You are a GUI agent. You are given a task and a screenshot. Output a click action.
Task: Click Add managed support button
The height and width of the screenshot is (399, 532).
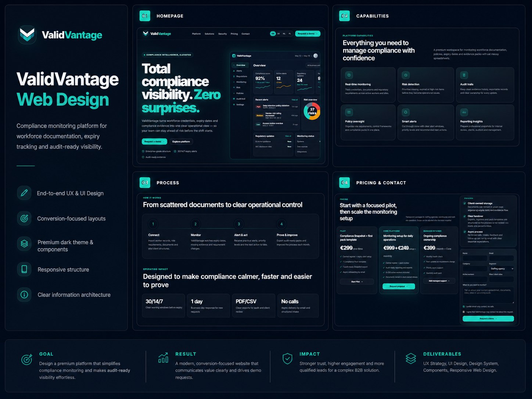[439, 281]
